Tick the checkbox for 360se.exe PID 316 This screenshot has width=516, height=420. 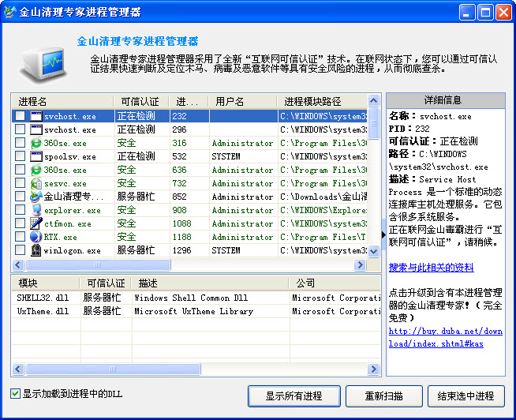click(x=21, y=143)
